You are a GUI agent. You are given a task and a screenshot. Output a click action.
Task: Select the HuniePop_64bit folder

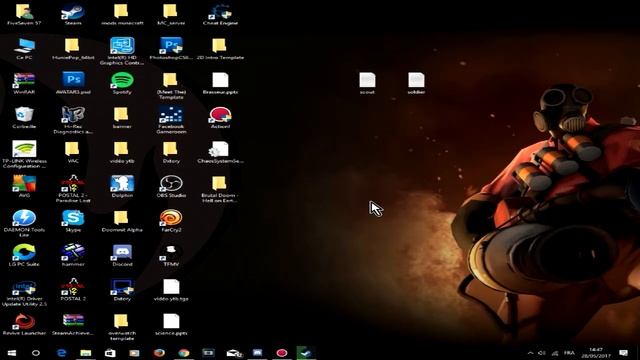(73, 49)
